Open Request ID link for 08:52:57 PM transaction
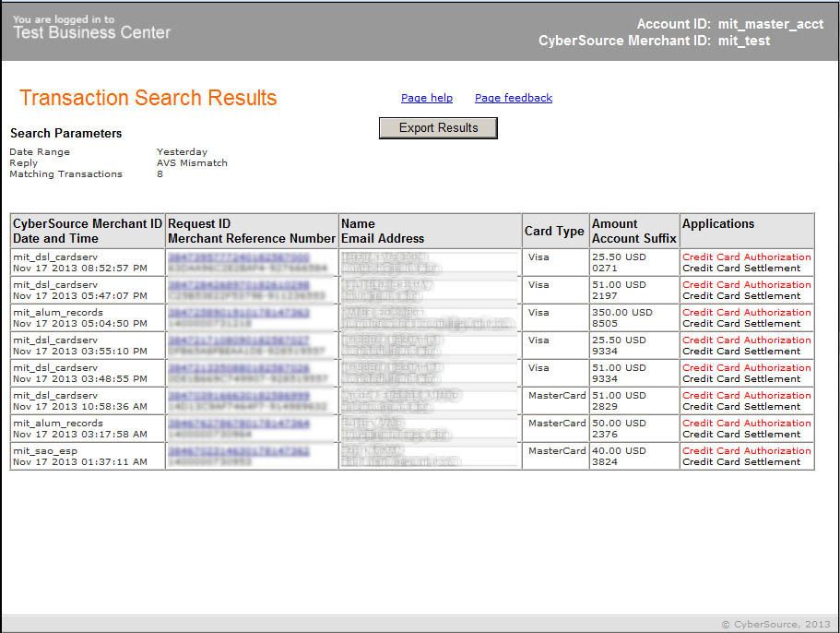 tap(239, 257)
